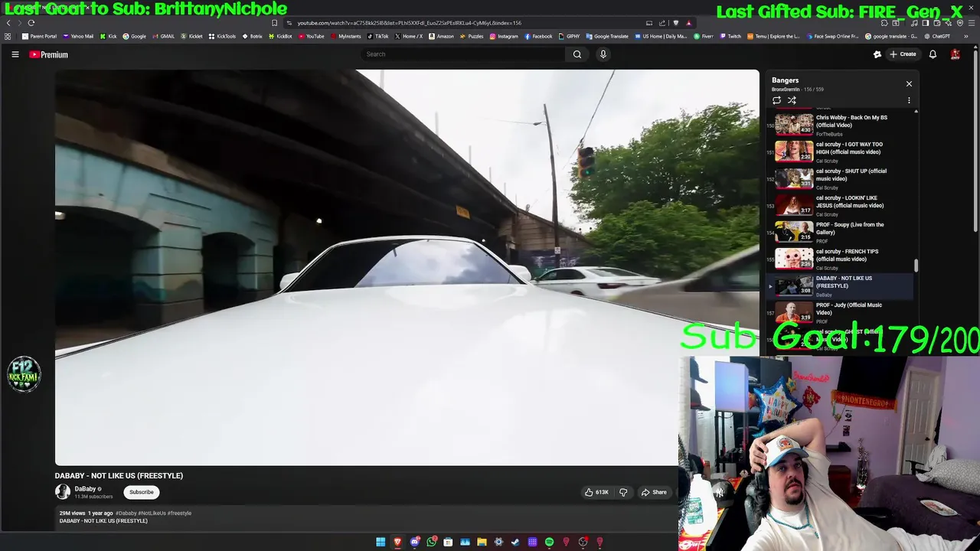Open OBS Studio from taskbar
The height and width of the screenshot is (551, 980).
[583, 542]
